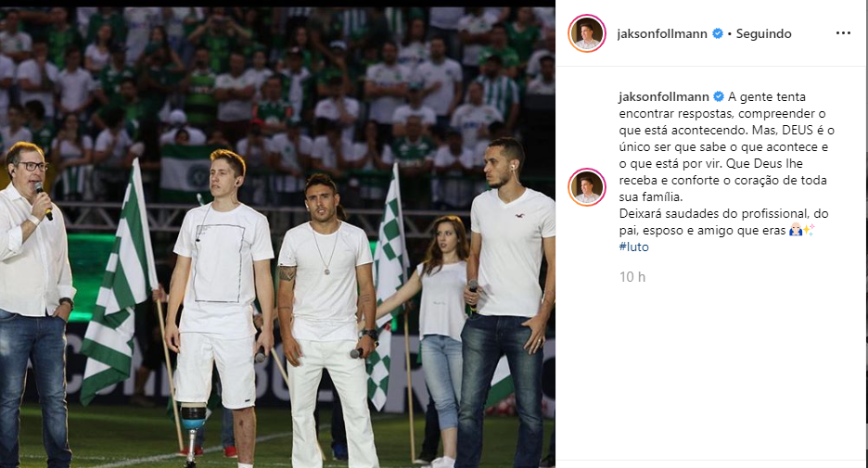This screenshot has height=468, width=868.
Task: Click the profile picture beside the caption
Action: click(x=587, y=187)
